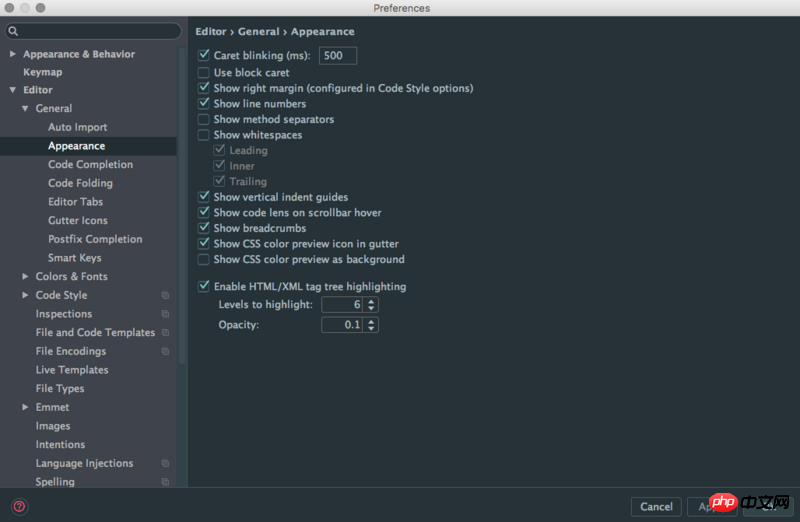Open Inspections settings
The width and height of the screenshot is (800, 522).
64,314
